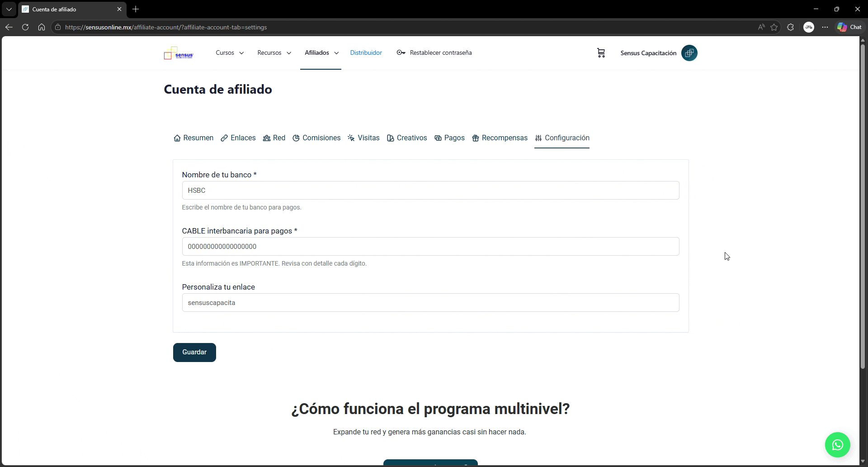Screen dimensions: 868x467
Task: Select the Enlaces tab
Action: point(238,138)
